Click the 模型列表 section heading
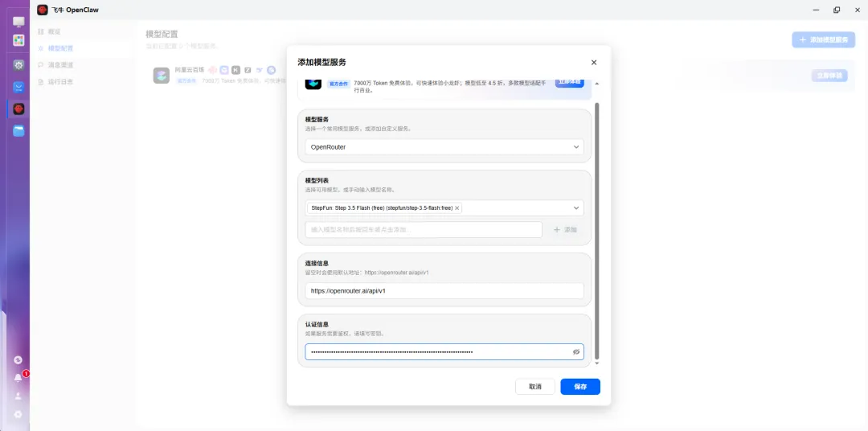The width and height of the screenshot is (868, 431). click(317, 181)
